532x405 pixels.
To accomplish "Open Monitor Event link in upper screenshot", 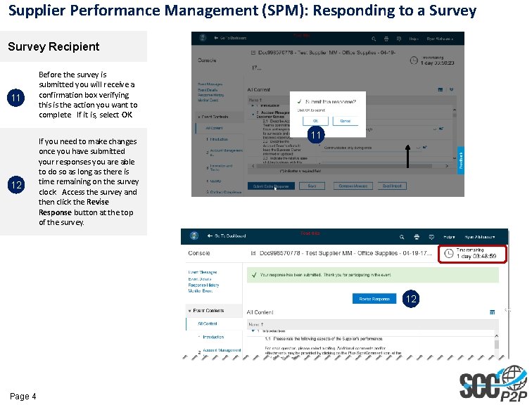I will (x=208, y=101).
